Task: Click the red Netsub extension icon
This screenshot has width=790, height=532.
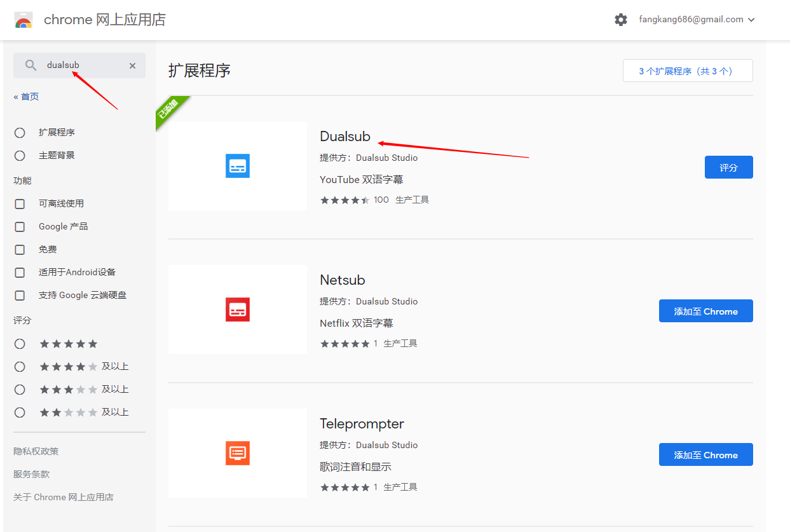Action: [238, 310]
